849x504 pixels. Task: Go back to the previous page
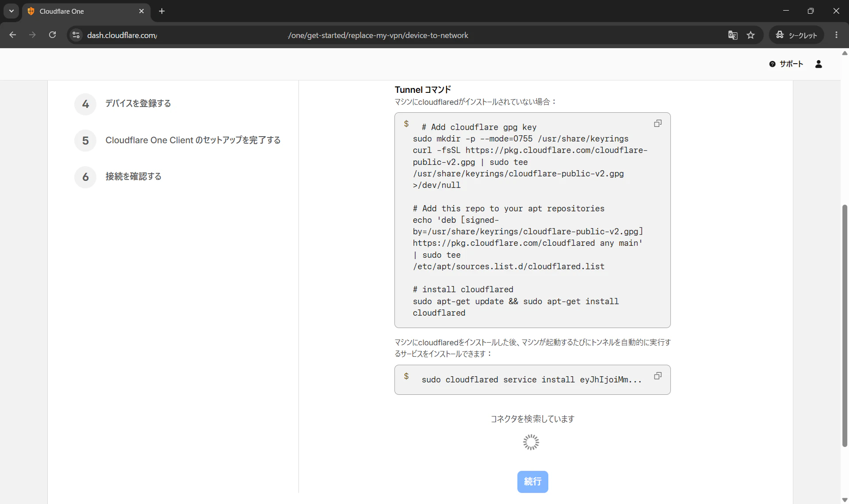click(12, 35)
